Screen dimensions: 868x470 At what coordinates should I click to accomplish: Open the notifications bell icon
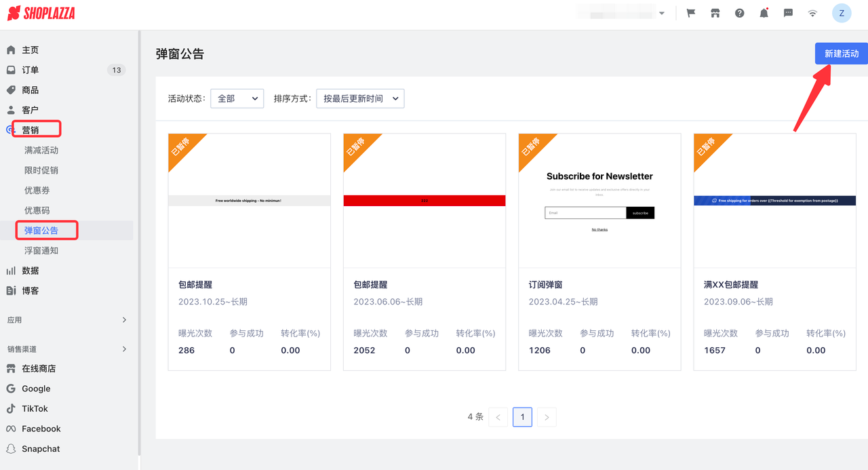click(x=764, y=12)
